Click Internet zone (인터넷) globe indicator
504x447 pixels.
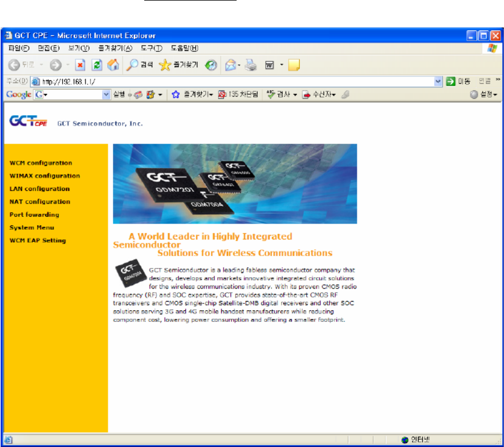(415, 439)
